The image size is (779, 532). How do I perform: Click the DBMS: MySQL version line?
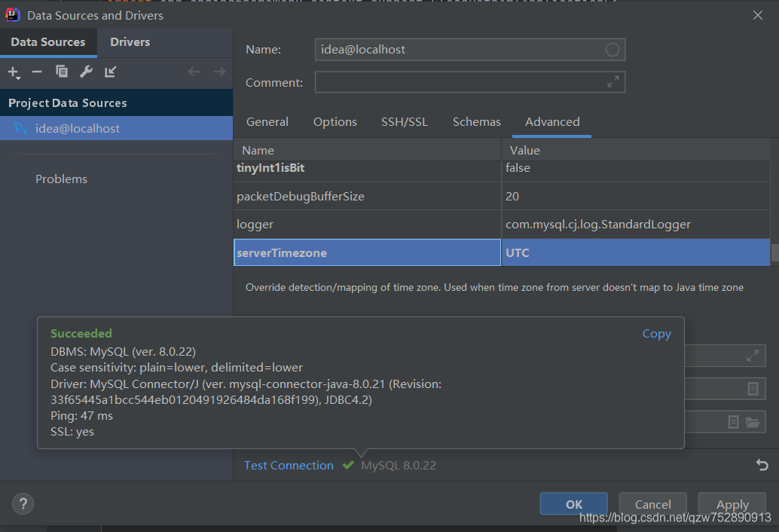coord(124,352)
